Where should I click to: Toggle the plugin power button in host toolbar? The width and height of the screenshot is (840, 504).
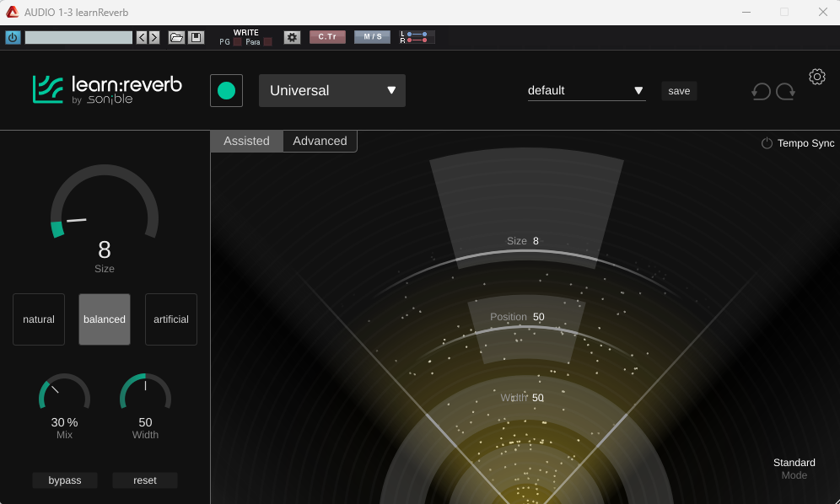point(13,37)
